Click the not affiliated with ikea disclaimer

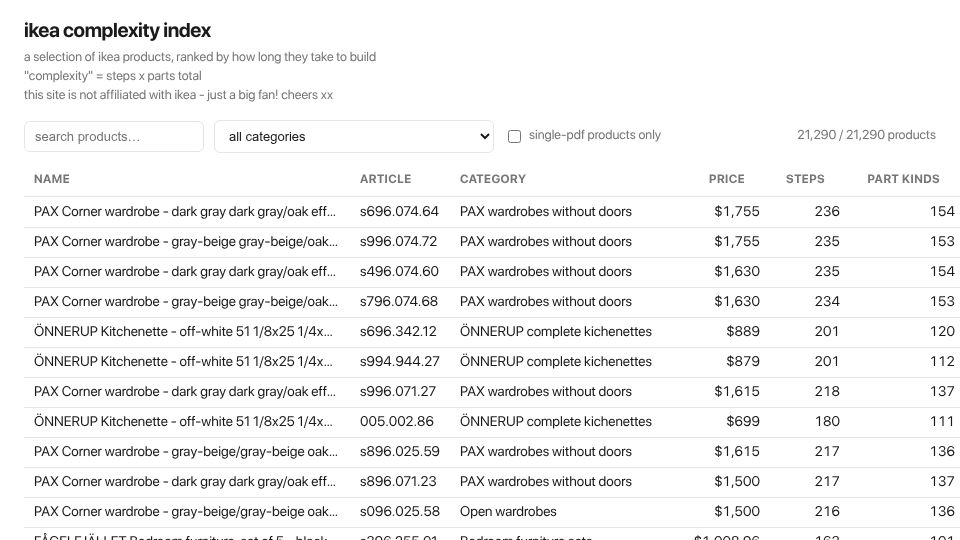point(178,95)
